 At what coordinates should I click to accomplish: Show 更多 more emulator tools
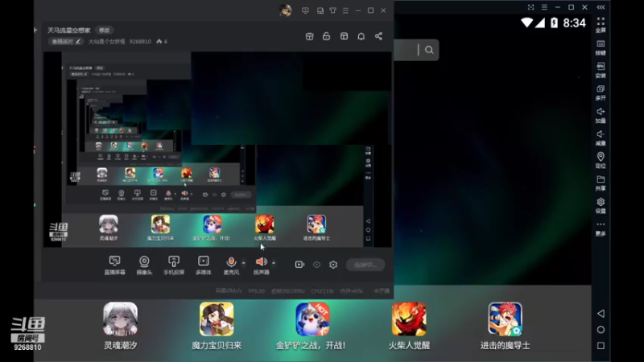[x=601, y=228]
